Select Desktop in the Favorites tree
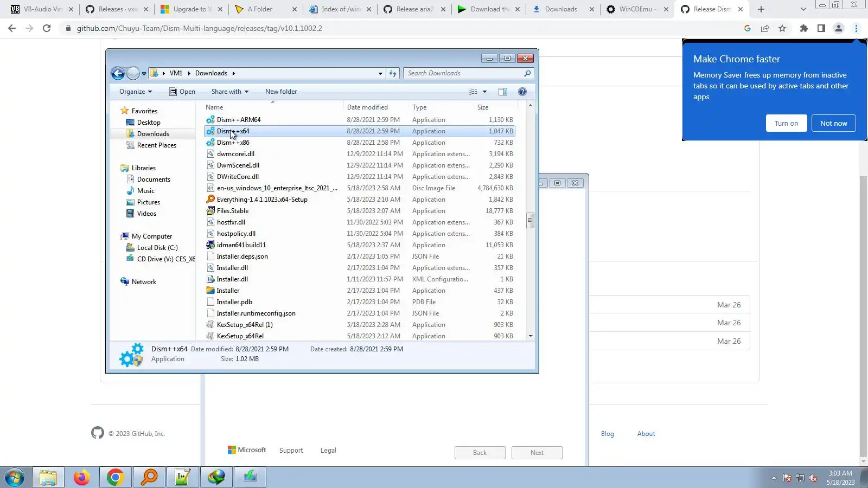The width and height of the screenshot is (868, 488). [x=149, y=123]
